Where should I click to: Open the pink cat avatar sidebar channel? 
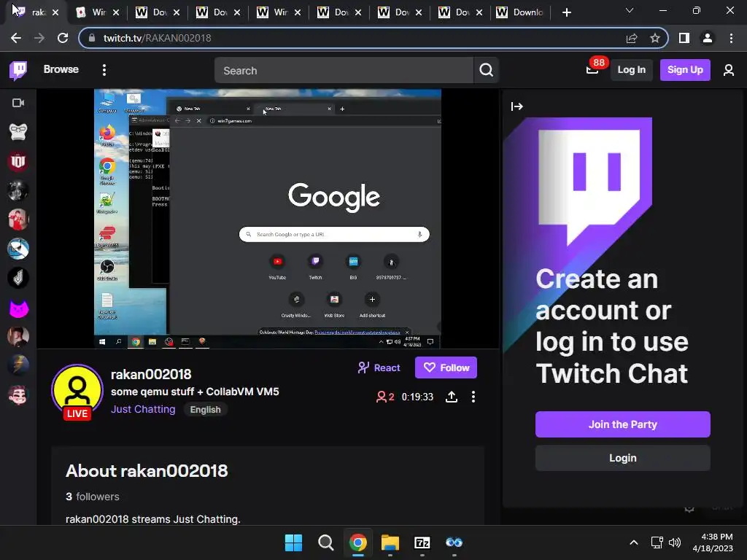tap(18, 308)
